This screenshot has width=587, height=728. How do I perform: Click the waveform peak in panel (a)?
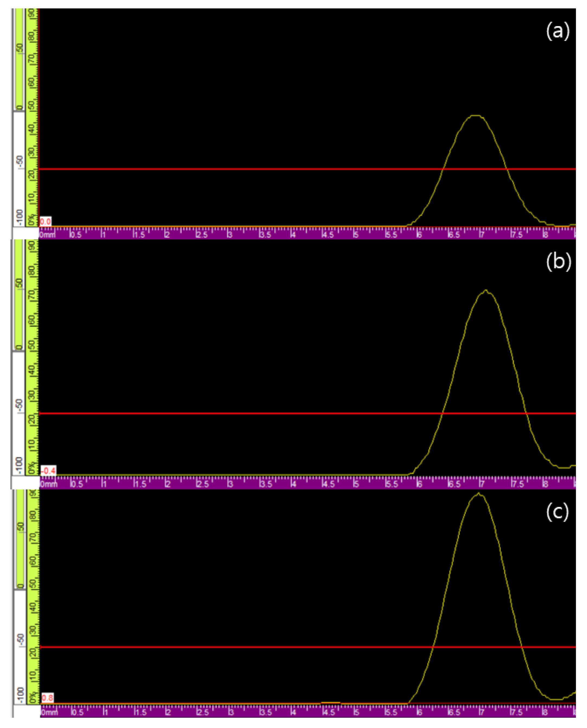(x=475, y=116)
